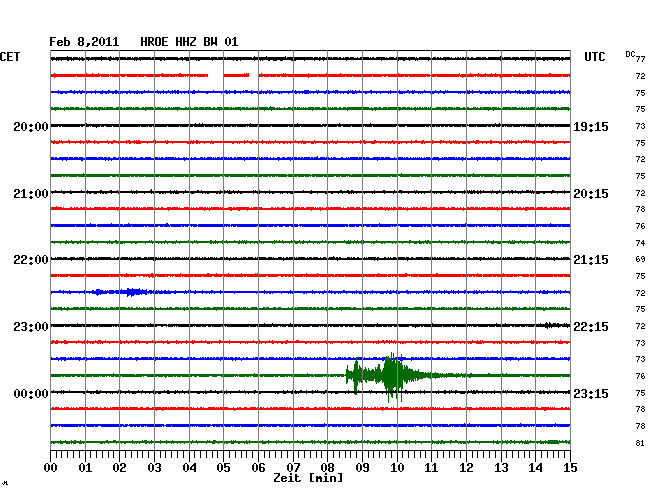
Task: Click the DC value 81
Action: tap(640, 443)
